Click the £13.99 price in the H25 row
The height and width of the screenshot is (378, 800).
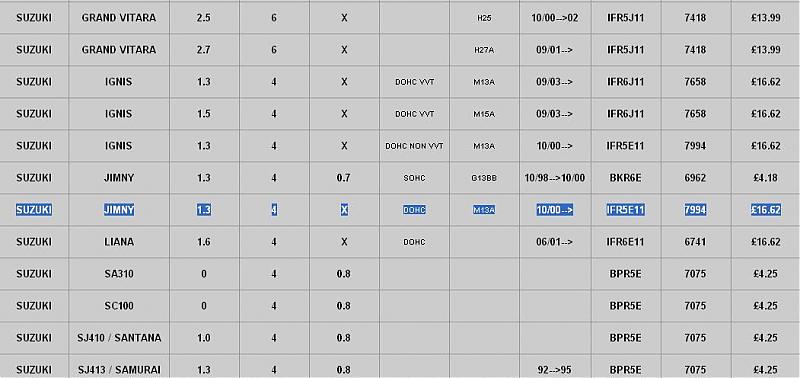click(x=766, y=18)
